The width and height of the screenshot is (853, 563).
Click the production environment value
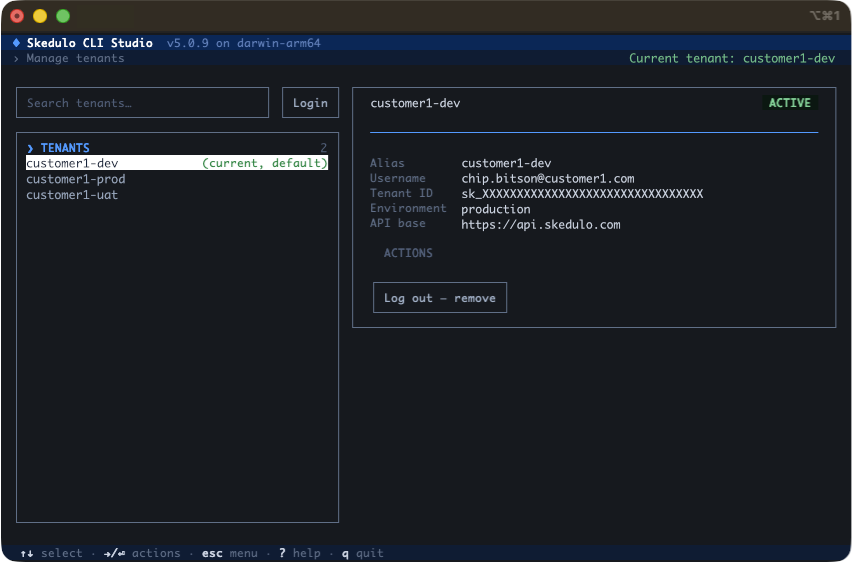click(496, 209)
